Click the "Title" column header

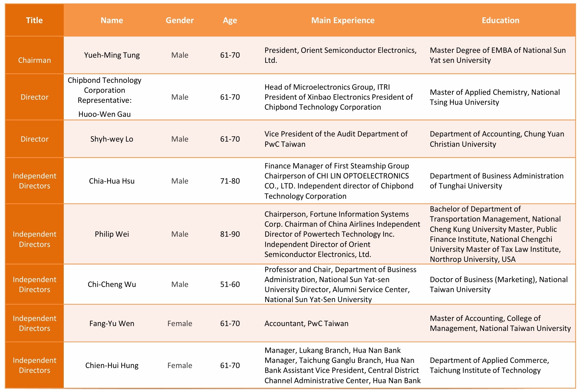pyautogui.click(x=34, y=20)
